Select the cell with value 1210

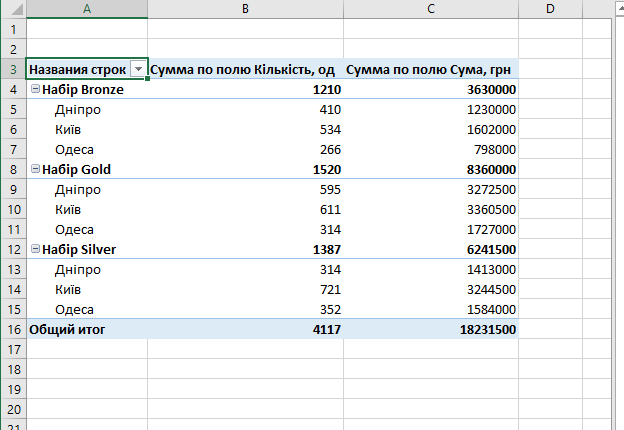tap(245, 89)
